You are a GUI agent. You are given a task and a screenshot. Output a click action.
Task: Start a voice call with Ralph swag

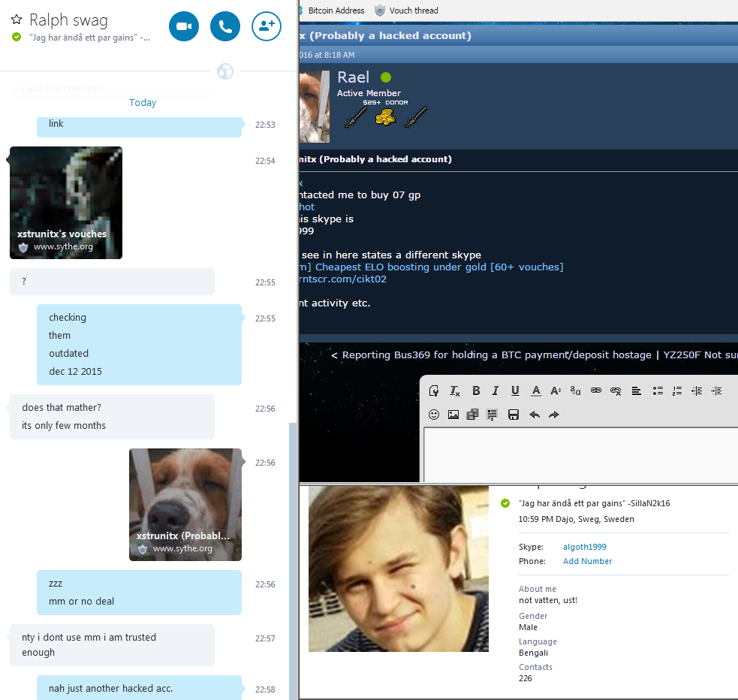click(225, 26)
